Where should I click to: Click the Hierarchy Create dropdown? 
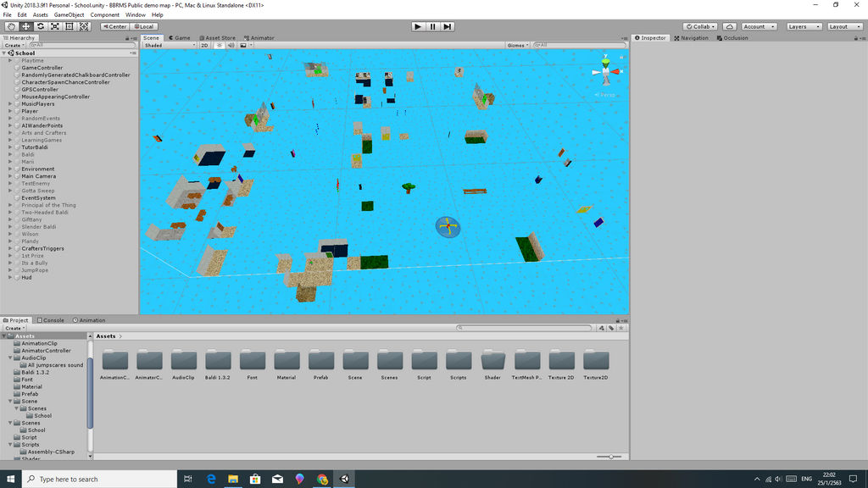point(14,46)
